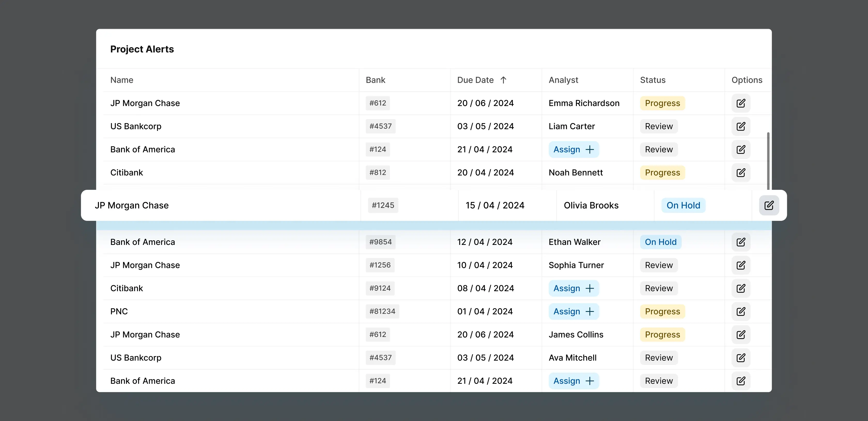868x421 pixels.
Task: Click bank tag #9124
Action: tap(380, 288)
